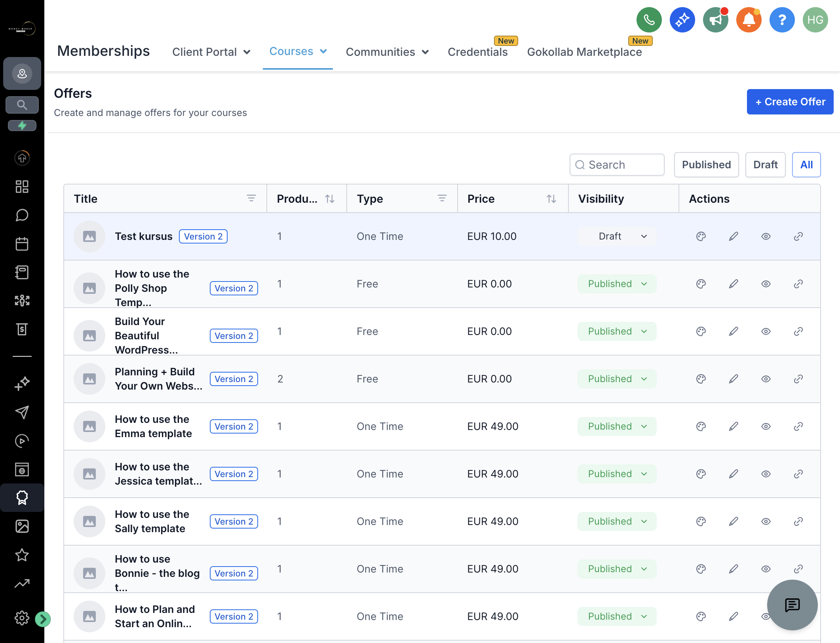Preview Jessica template offer eye icon

(x=766, y=474)
